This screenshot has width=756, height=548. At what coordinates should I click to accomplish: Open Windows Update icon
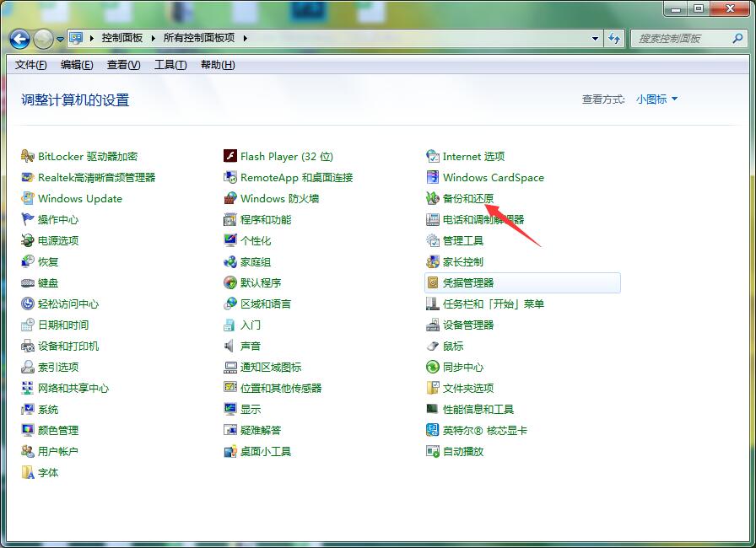pyautogui.click(x=28, y=198)
